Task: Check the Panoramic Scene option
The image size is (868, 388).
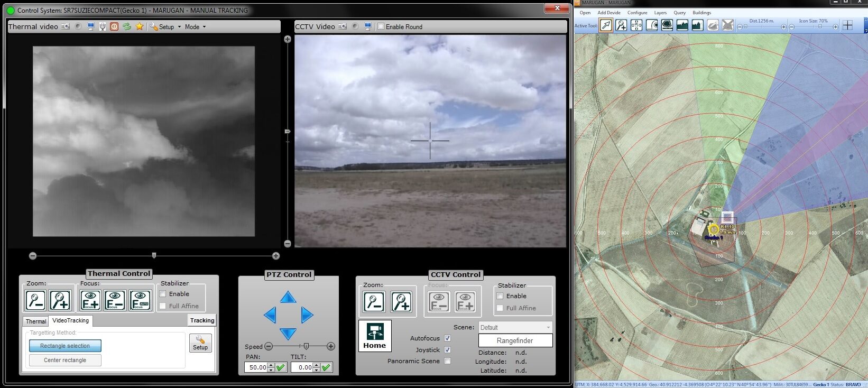Action: [x=447, y=361]
